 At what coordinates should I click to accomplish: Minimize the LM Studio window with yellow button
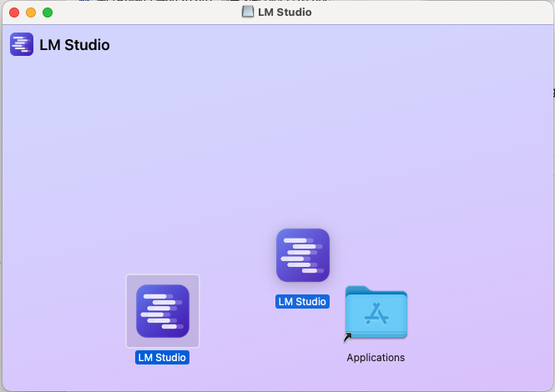click(x=31, y=13)
